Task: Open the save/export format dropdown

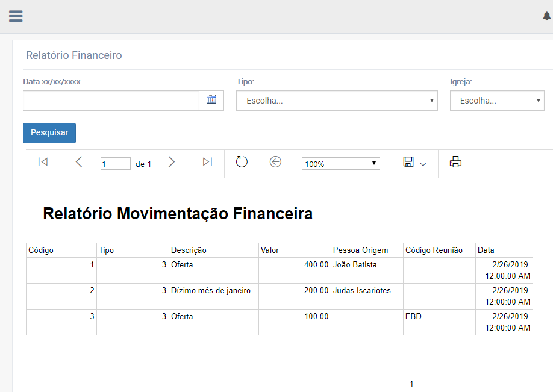Action: [414, 163]
